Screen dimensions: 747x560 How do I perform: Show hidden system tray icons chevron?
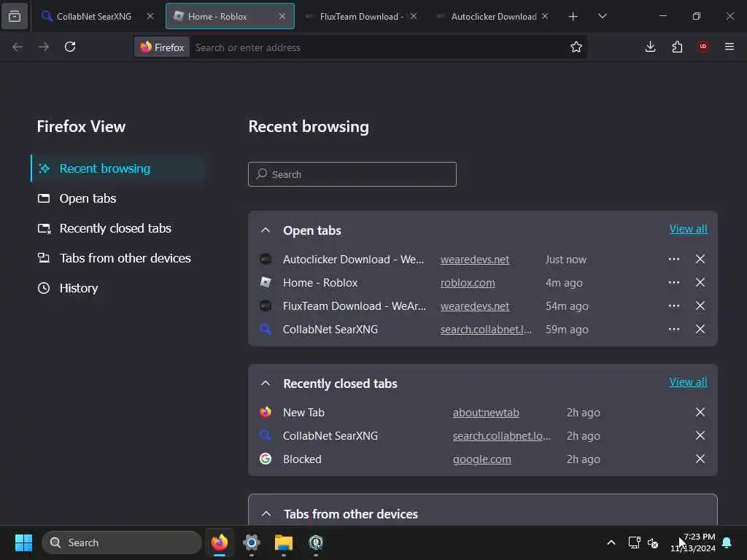click(x=611, y=542)
